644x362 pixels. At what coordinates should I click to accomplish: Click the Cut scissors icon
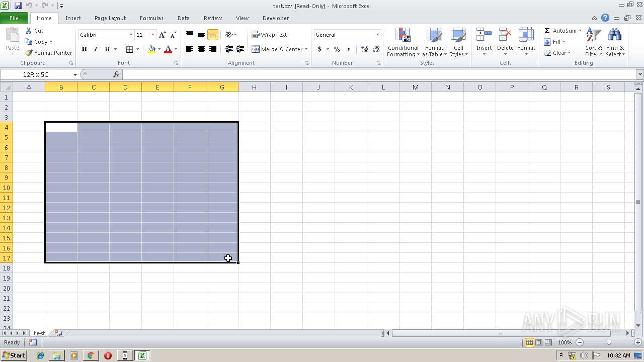[x=29, y=31]
